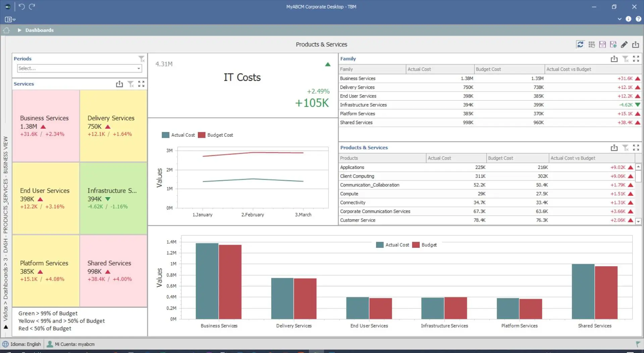Click the Save As dashboard icon
644x353 pixels.
[613, 45]
